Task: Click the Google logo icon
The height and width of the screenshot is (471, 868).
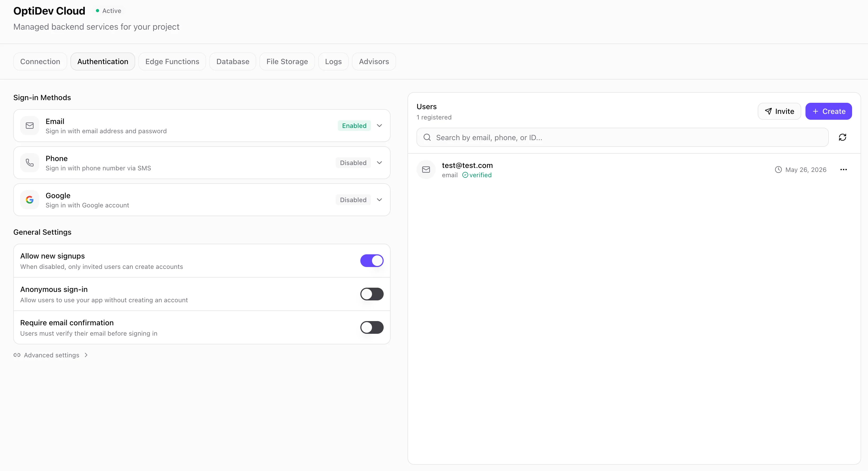Action: [30, 200]
